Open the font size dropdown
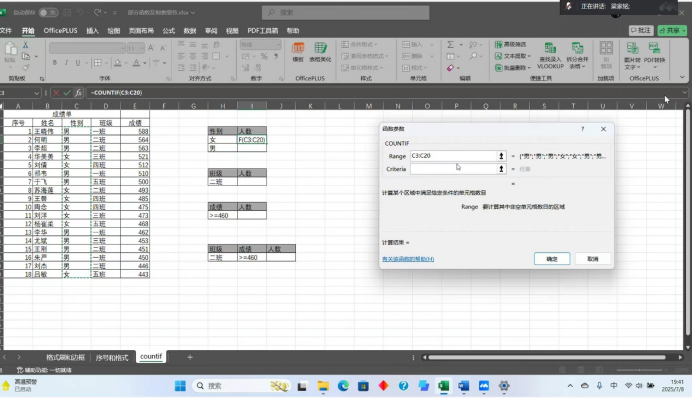Image resolution: width=693 pixels, height=398 pixels. tap(142, 48)
